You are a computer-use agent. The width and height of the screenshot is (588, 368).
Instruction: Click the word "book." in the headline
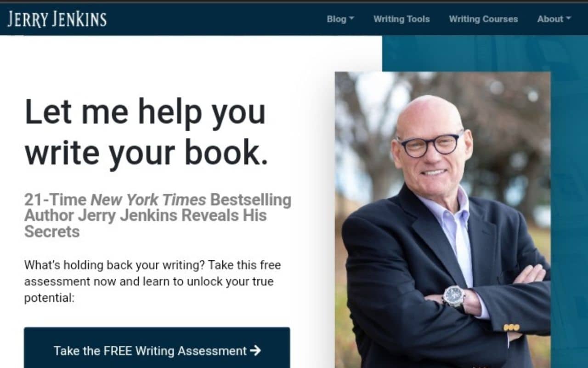pos(226,153)
